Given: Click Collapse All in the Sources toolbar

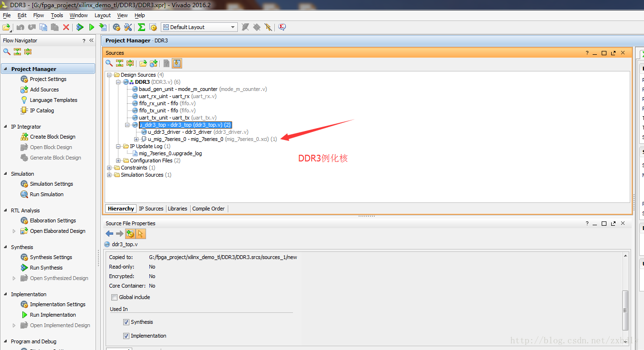Looking at the screenshot, I should click(120, 63).
